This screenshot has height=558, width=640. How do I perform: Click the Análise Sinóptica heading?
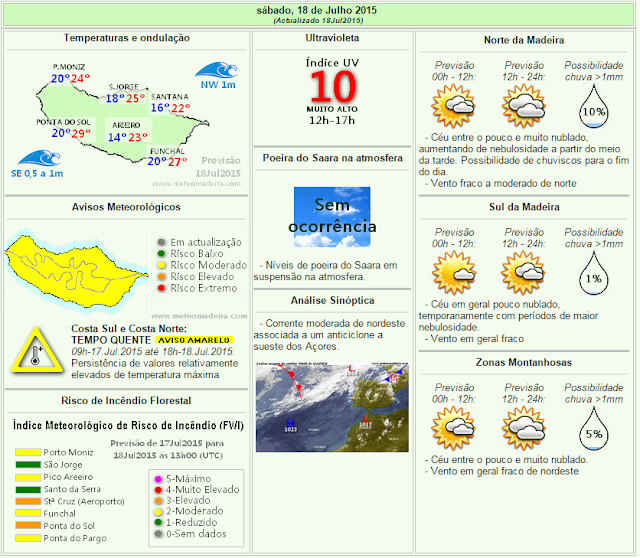click(x=332, y=300)
